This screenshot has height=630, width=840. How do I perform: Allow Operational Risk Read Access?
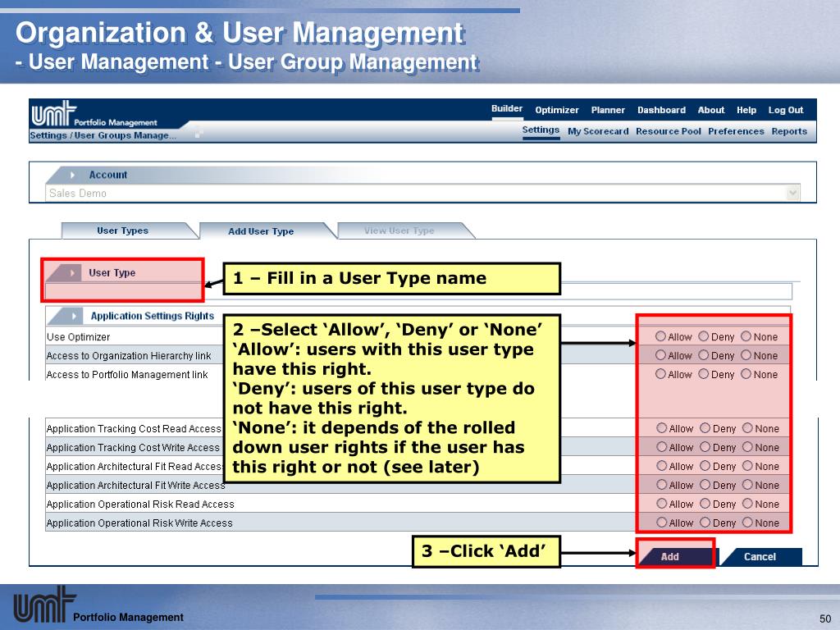(662, 504)
